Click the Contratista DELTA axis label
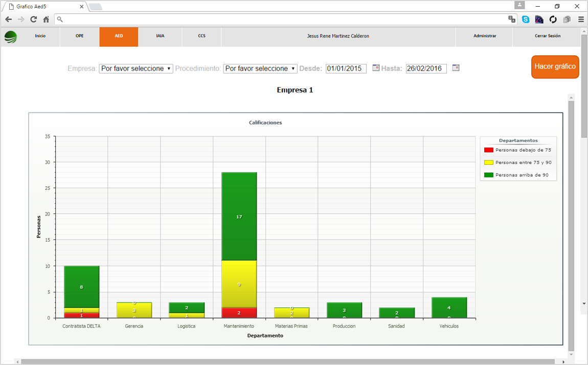 tap(81, 326)
